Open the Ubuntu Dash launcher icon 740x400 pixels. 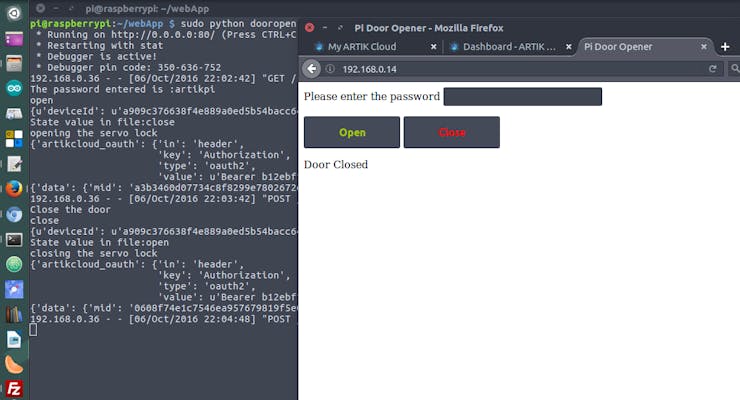point(14,13)
